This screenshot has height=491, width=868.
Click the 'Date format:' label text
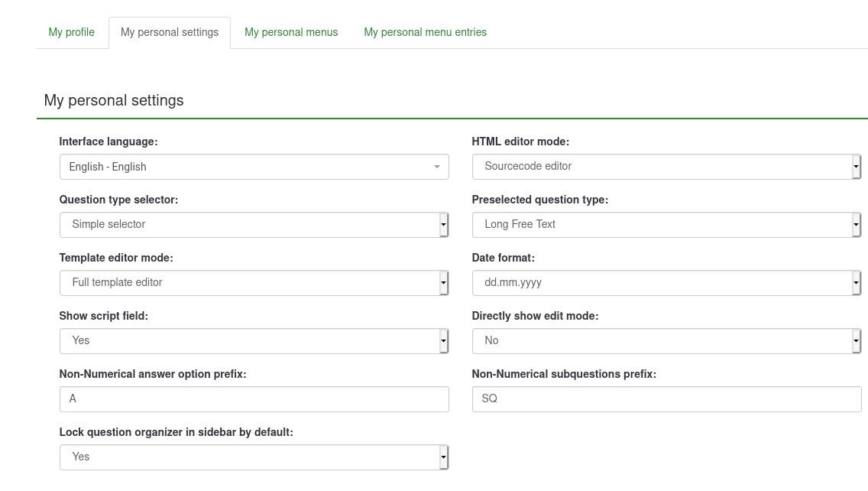503,258
